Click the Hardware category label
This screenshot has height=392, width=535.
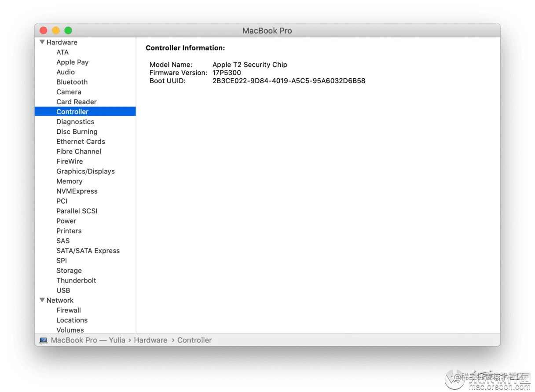pos(62,42)
